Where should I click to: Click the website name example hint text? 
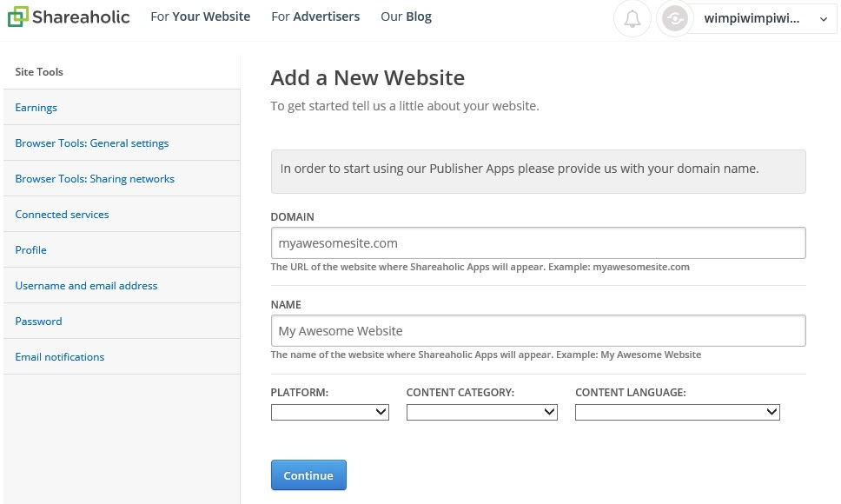pos(486,355)
